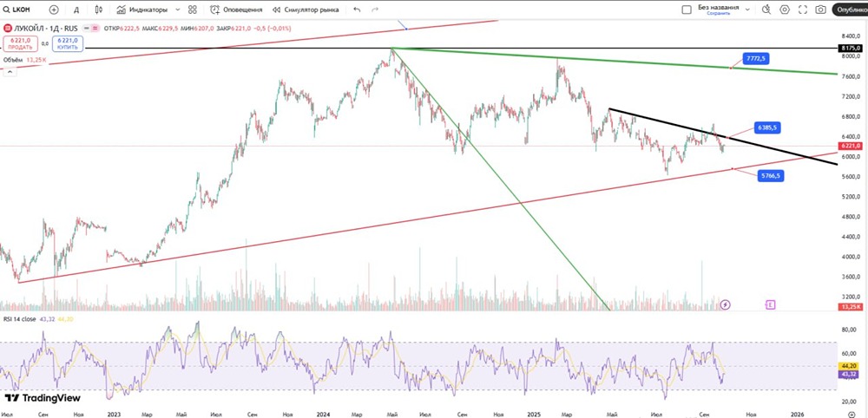This screenshot has width=868, height=418.
Task: Click the black 8175,0 price axis label
Action: (852, 48)
